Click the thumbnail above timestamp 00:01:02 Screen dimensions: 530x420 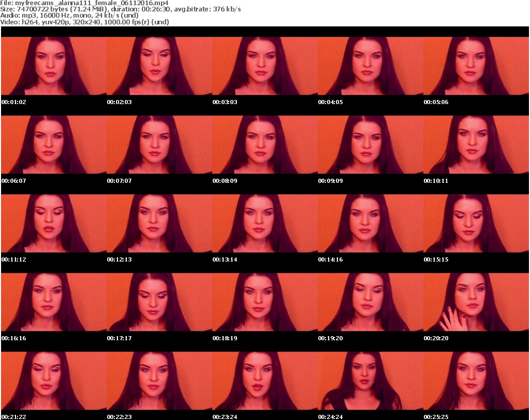[53, 66]
